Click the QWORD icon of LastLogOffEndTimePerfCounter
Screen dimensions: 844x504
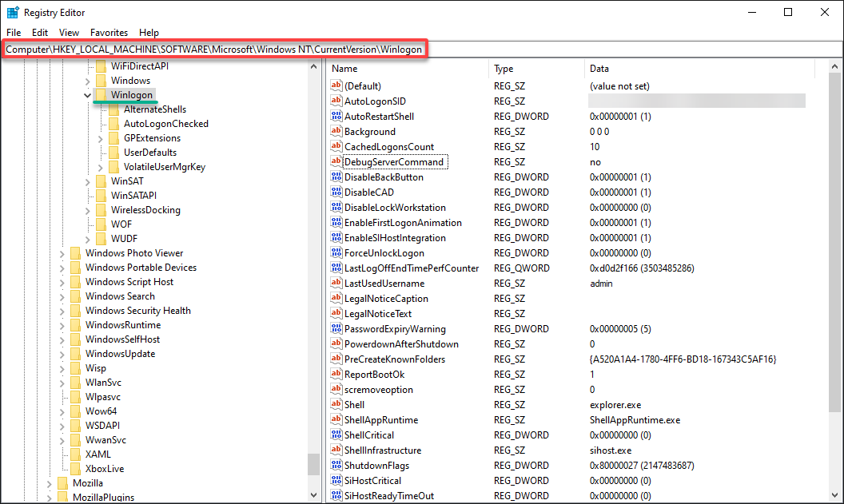pyautogui.click(x=336, y=268)
